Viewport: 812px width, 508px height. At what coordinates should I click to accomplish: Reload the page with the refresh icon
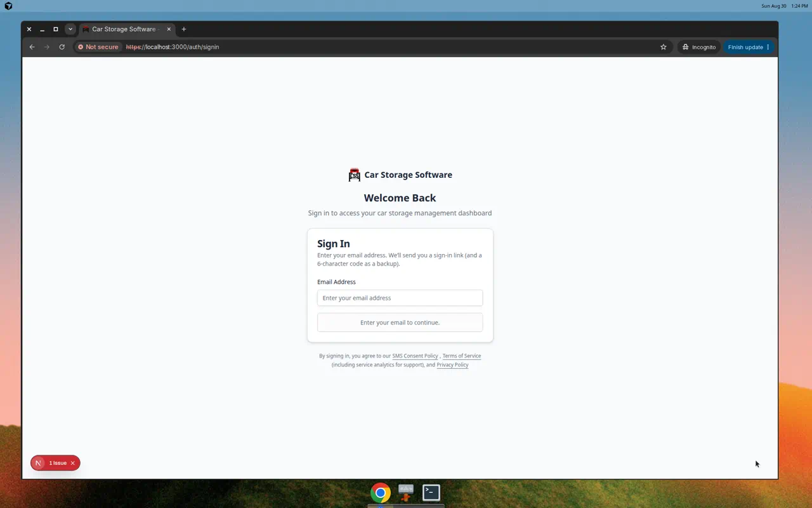62,47
